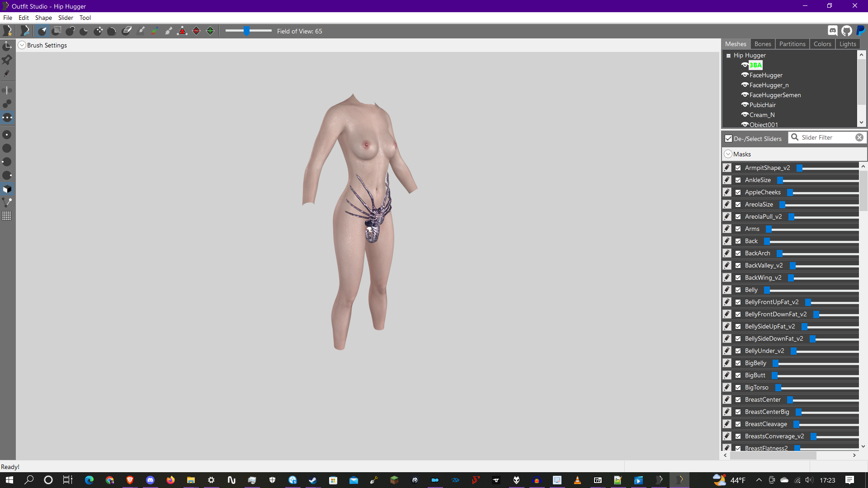868x488 pixels.
Task: Select the eraser Undiff brush
Action: pos(127,31)
